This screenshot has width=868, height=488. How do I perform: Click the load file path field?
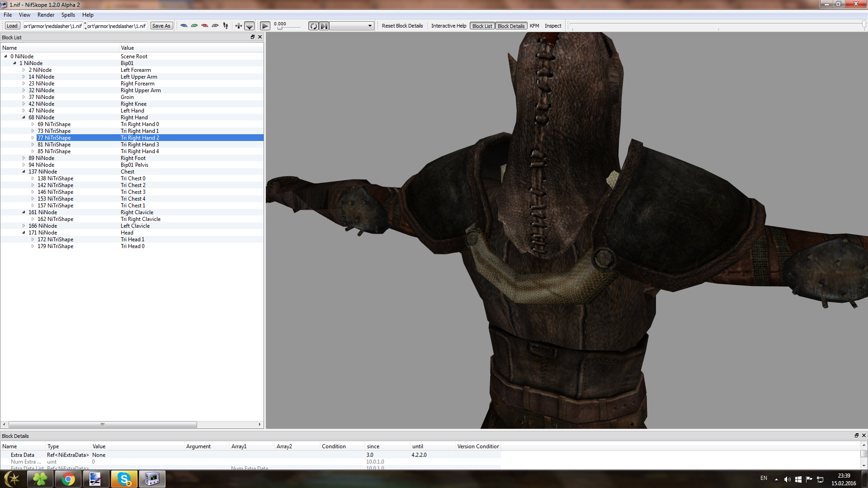point(53,26)
